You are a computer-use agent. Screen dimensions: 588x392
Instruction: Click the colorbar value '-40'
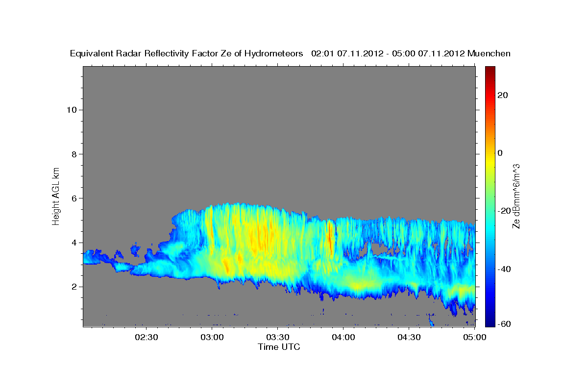[504, 269]
